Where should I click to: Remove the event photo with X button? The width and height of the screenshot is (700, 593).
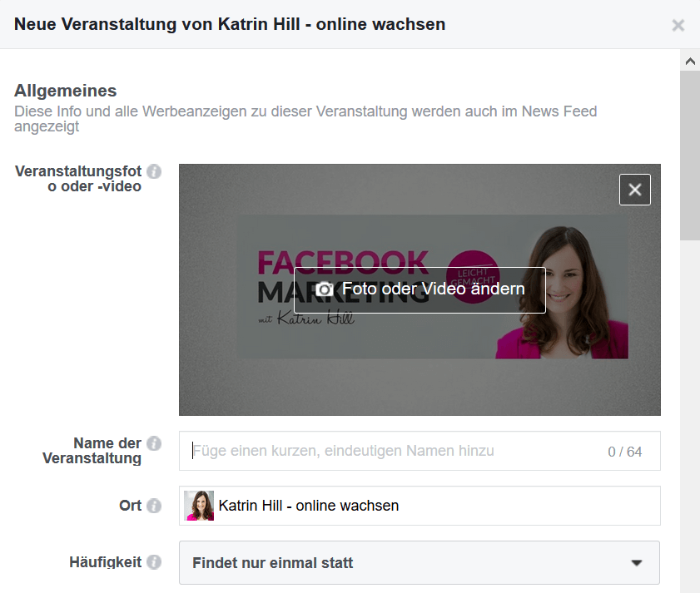tap(635, 190)
